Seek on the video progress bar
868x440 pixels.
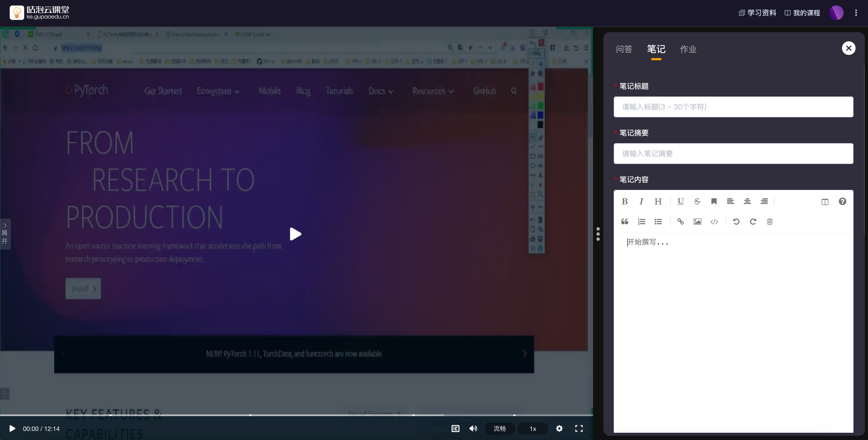coord(296,415)
